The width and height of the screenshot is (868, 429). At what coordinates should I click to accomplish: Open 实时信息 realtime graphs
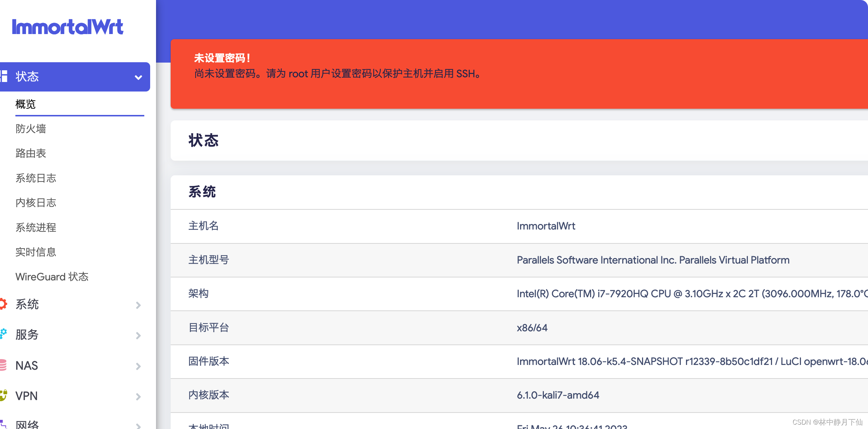(x=36, y=252)
